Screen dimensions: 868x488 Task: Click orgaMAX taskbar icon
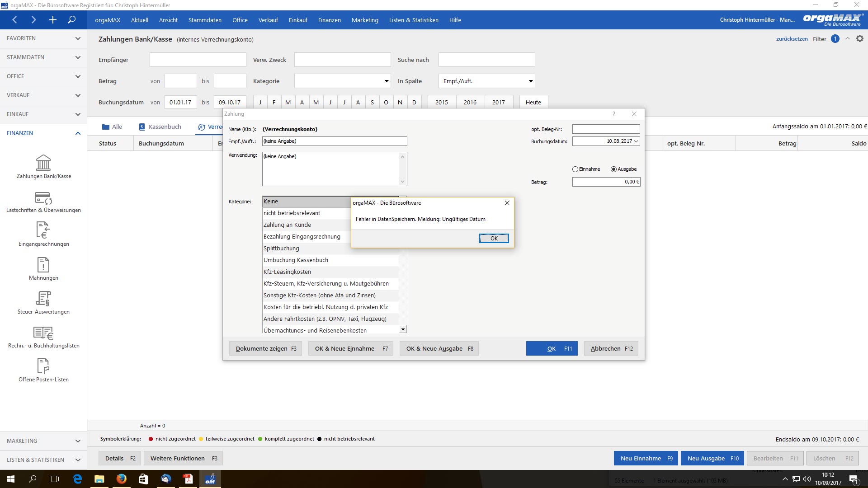point(210,479)
